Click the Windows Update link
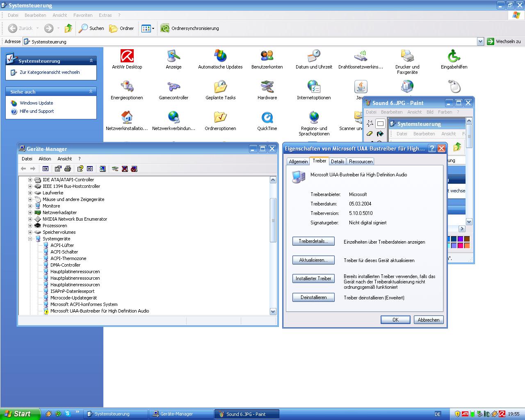525x420 pixels. click(x=37, y=103)
